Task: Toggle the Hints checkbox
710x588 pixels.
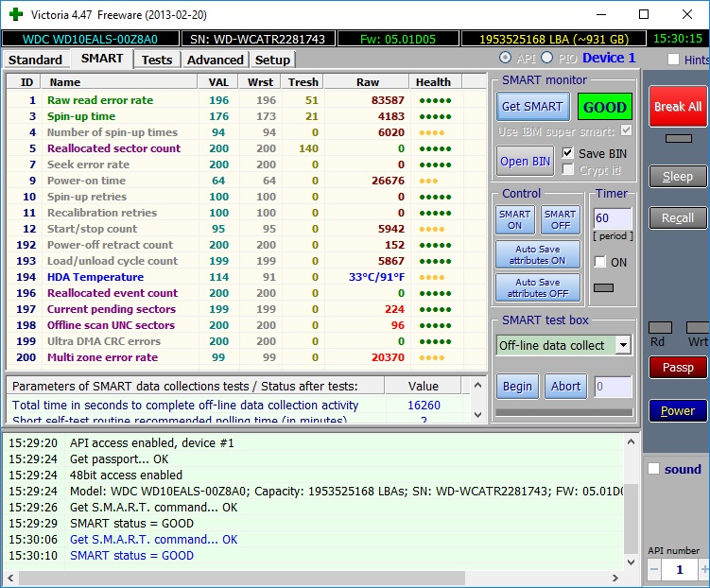Action: pos(673,60)
